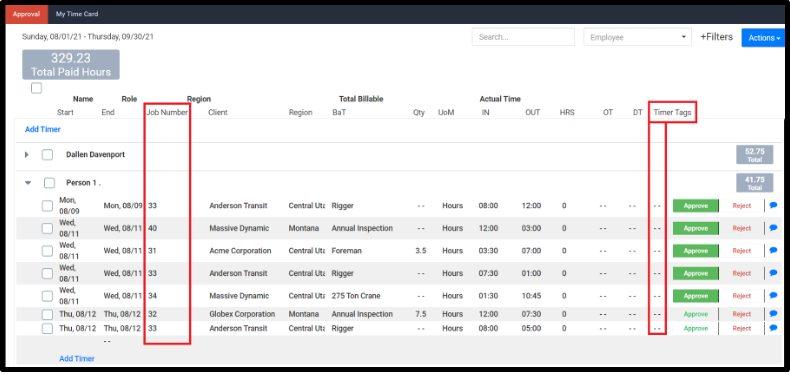This screenshot has width=790, height=375.
Task: Click the Globex Corporation client cell
Action: pos(242,314)
